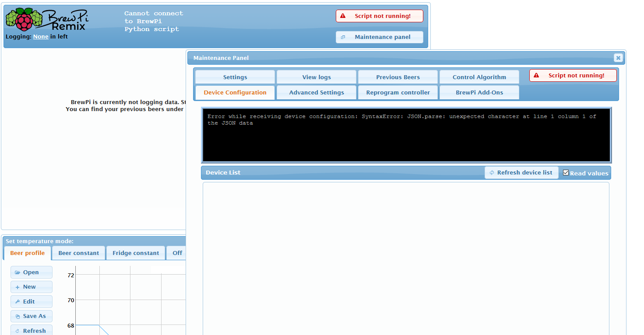Click the Refresh device list button
Screen dimensions: 644x335
coord(521,173)
